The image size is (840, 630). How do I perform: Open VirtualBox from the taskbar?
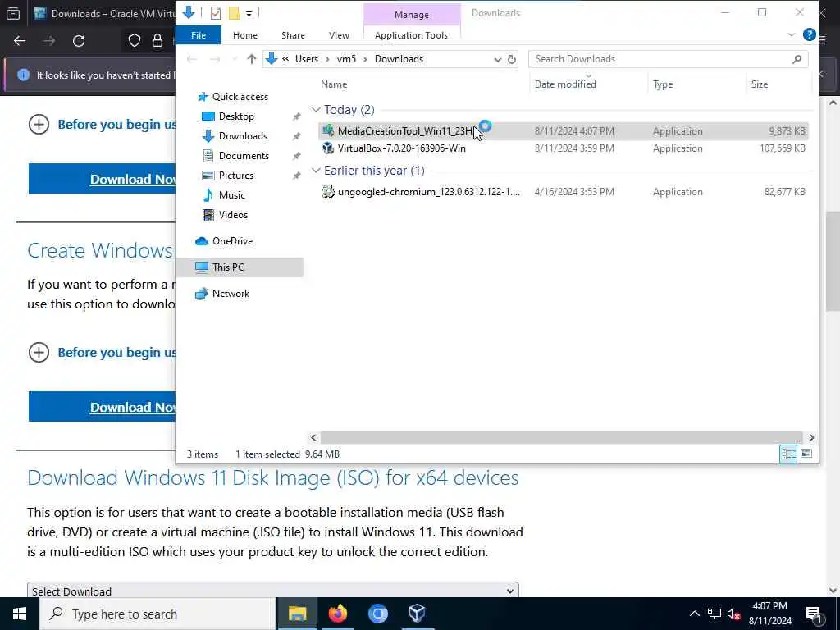pos(417,614)
